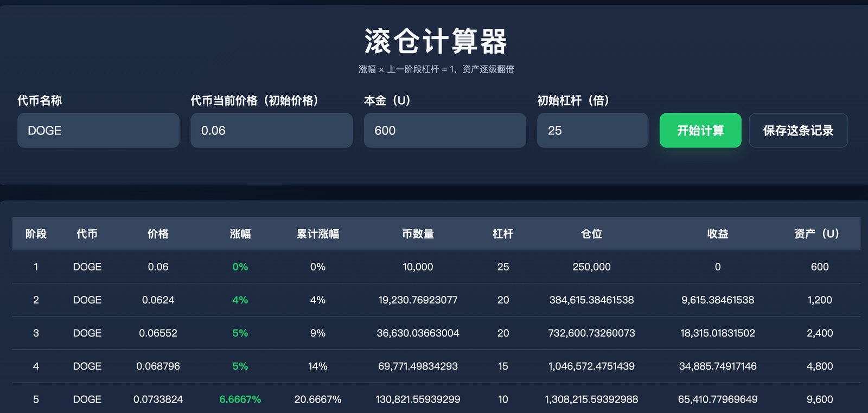Click the green 4% gain value
Image resolution: width=868 pixels, height=413 pixels.
pyautogui.click(x=240, y=300)
